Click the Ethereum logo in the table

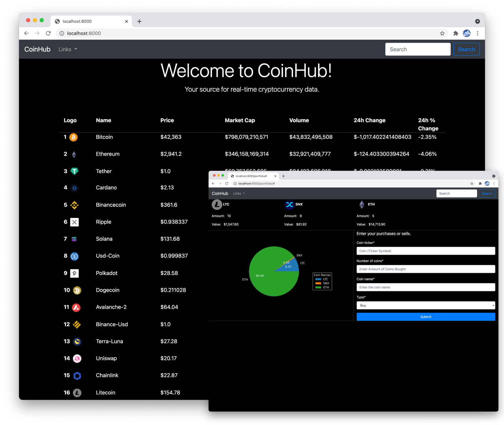pyautogui.click(x=74, y=154)
